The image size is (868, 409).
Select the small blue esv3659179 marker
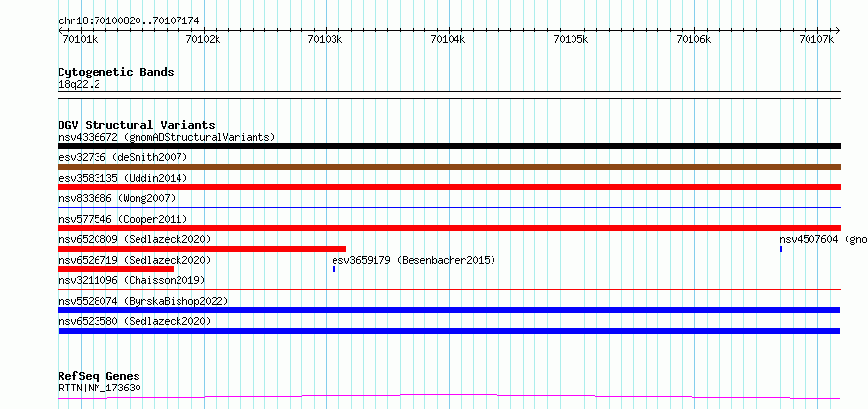point(334,269)
